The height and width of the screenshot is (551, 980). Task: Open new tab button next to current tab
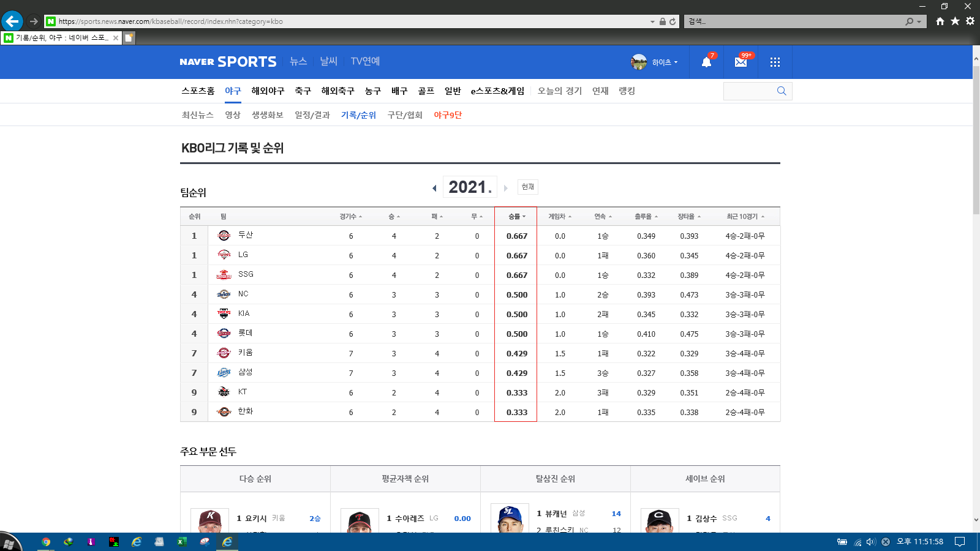click(129, 38)
